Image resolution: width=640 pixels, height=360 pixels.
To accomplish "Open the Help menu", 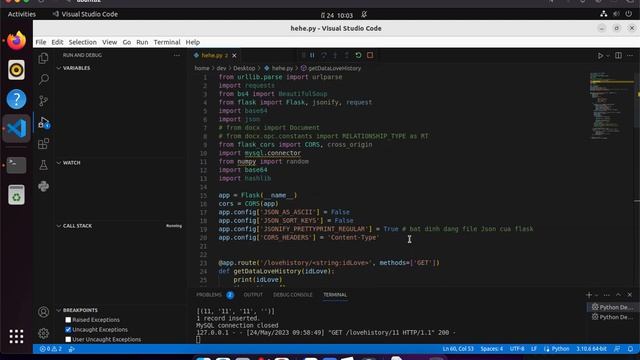I will (x=193, y=42).
